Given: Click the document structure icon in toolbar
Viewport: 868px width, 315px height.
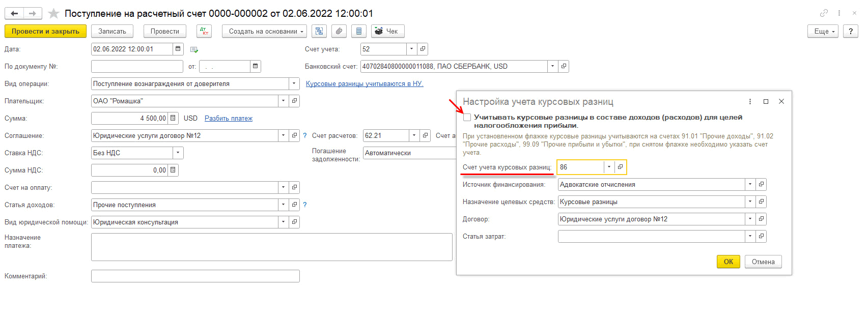Looking at the screenshot, I should [319, 32].
